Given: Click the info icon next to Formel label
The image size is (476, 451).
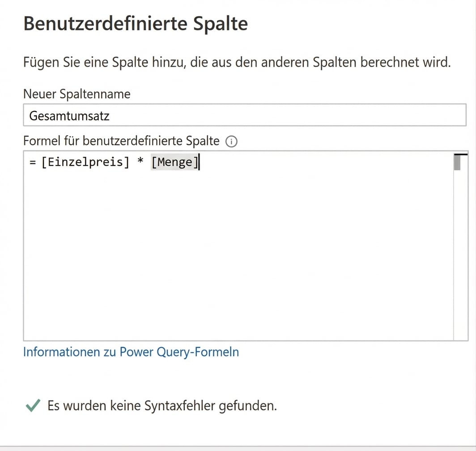Looking at the screenshot, I should (231, 141).
